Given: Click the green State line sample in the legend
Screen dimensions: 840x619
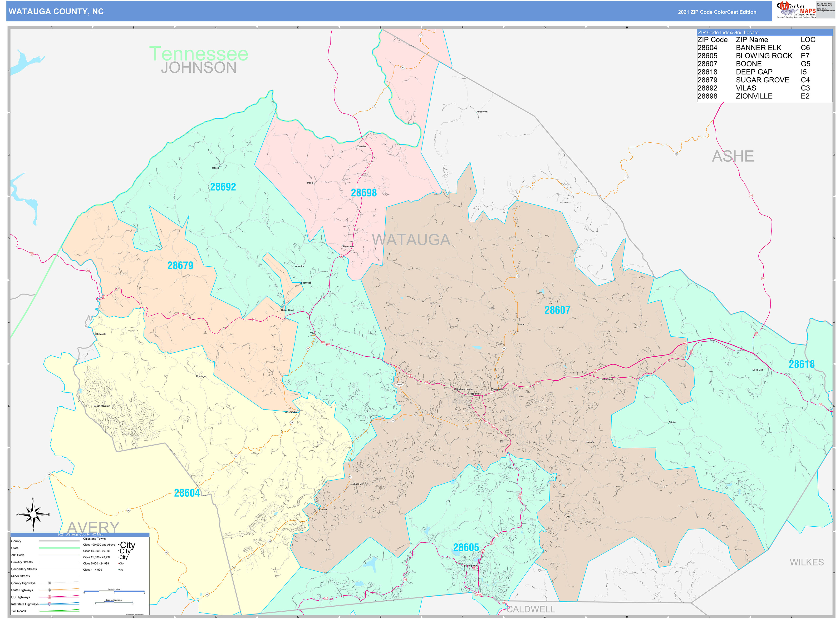Looking at the screenshot, I should [59, 548].
